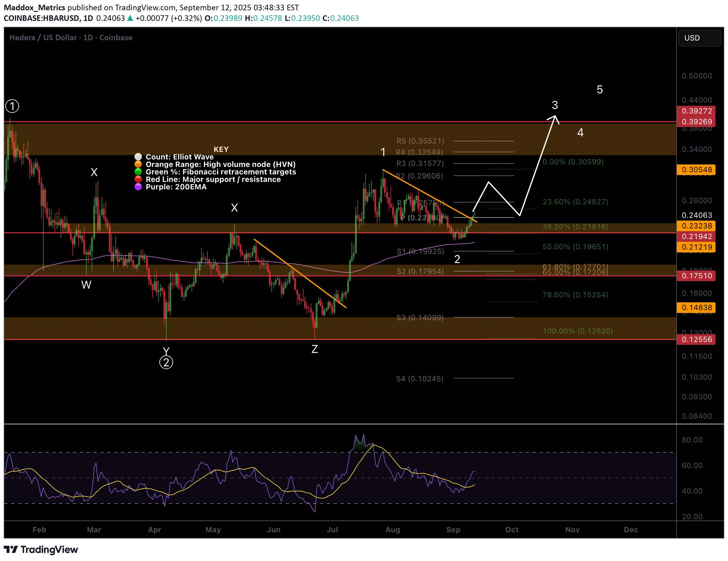Click the wave 4 projection label
Viewport: 728px width, 561px height.
(x=580, y=133)
